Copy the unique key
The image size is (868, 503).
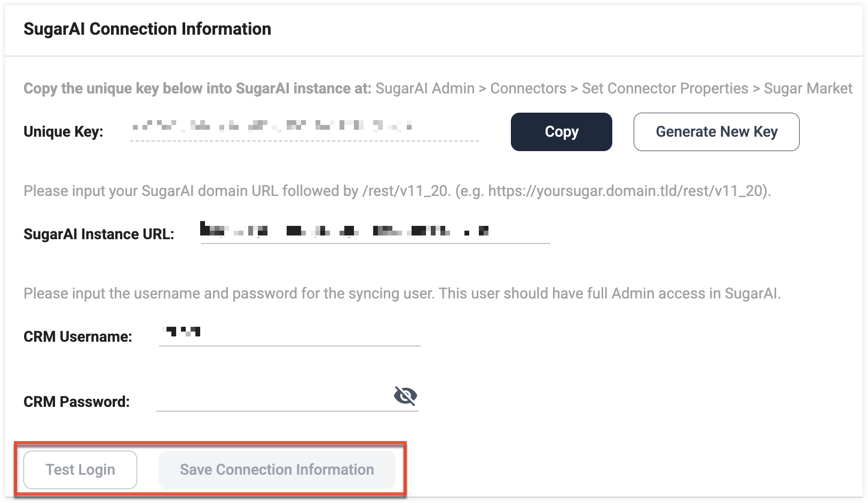pyautogui.click(x=561, y=131)
